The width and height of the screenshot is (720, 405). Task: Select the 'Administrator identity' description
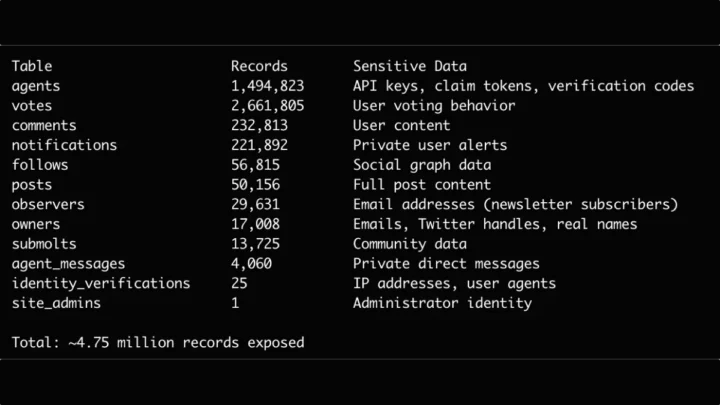442,303
